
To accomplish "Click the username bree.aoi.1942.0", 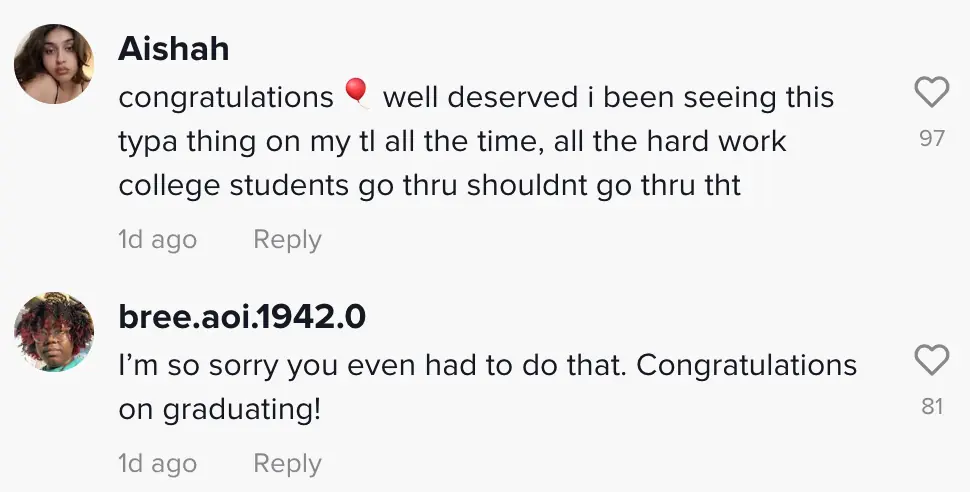I will 241,317.
